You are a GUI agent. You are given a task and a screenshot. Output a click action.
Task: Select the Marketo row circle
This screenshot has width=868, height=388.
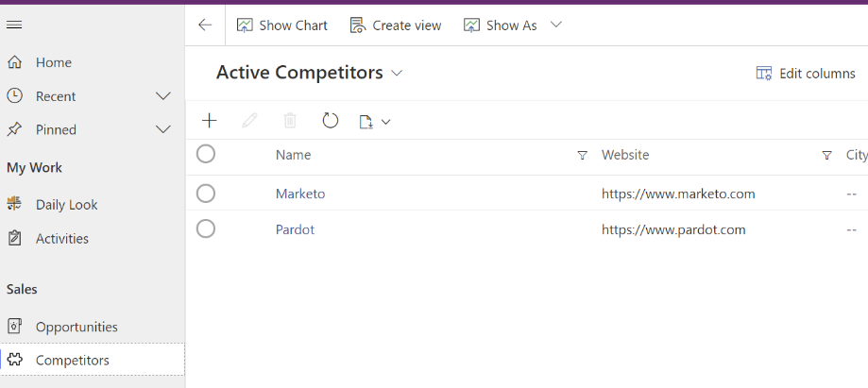pos(206,194)
